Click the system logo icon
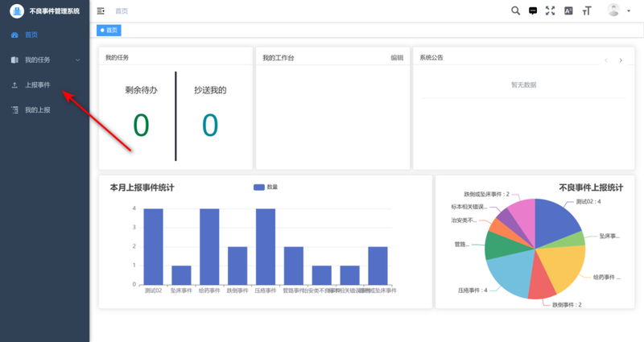The height and width of the screenshot is (342, 644). point(17,11)
